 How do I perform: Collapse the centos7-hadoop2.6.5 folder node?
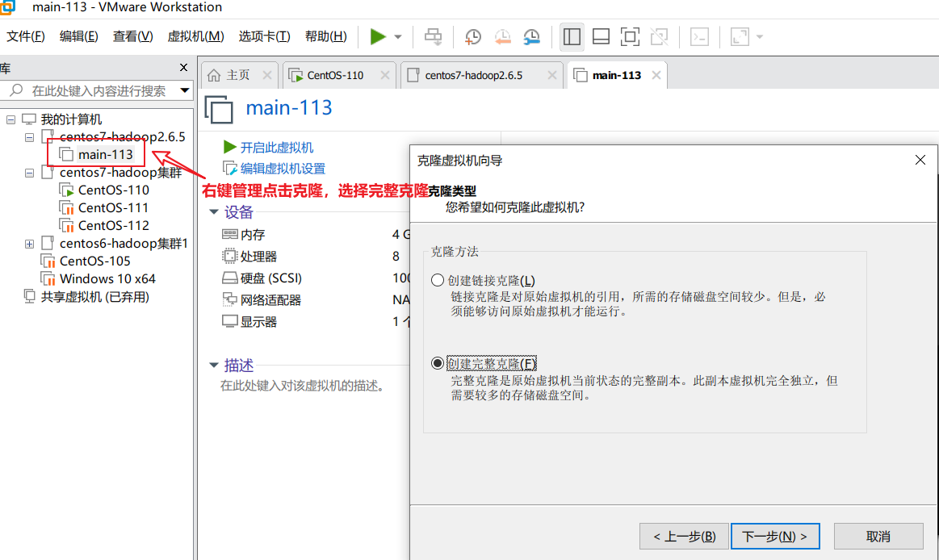pyautogui.click(x=29, y=138)
